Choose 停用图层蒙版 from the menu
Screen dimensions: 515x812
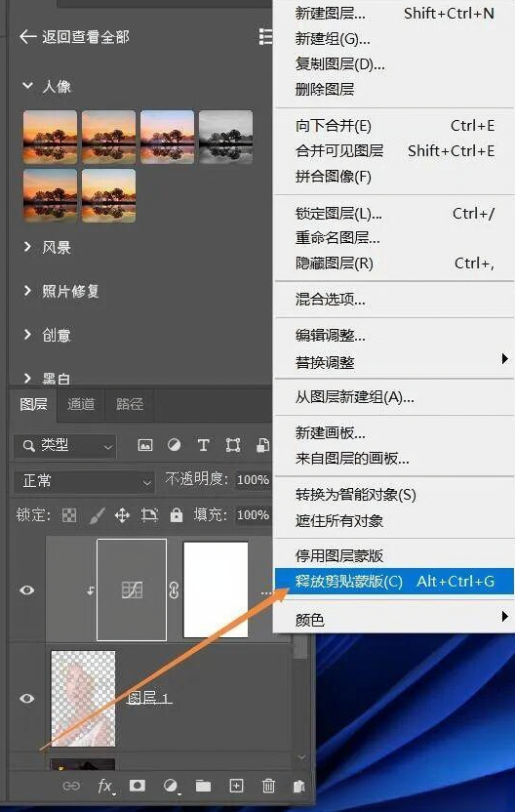click(x=394, y=555)
